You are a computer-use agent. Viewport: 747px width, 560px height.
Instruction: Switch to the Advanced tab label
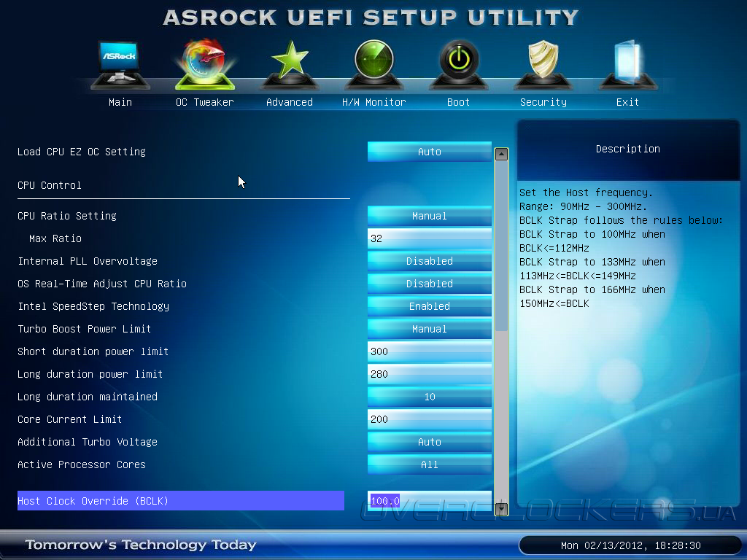point(289,102)
